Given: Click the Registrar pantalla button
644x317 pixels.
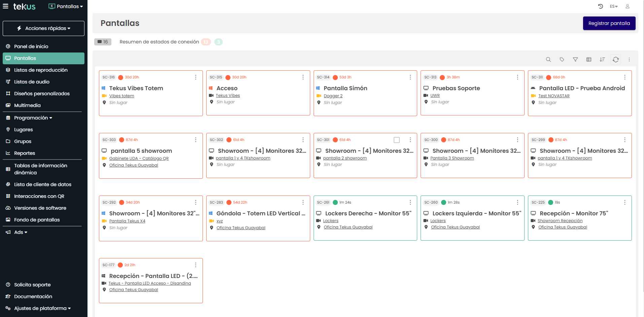Looking at the screenshot, I should [609, 23].
